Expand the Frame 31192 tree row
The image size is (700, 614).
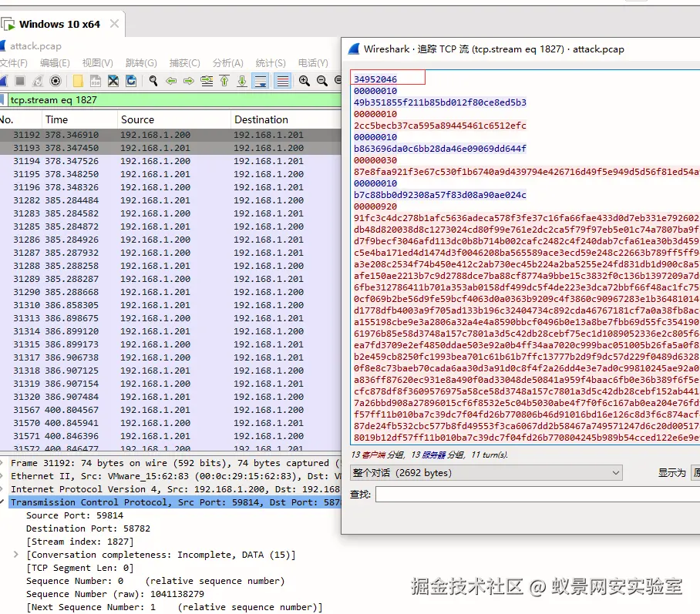pyautogui.click(x=2, y=463)
